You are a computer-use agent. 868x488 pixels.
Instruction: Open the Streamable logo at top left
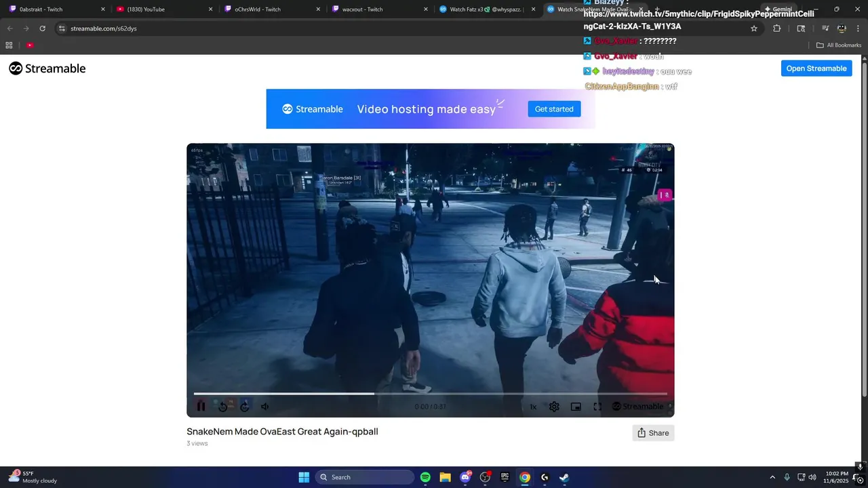[47, 68]
